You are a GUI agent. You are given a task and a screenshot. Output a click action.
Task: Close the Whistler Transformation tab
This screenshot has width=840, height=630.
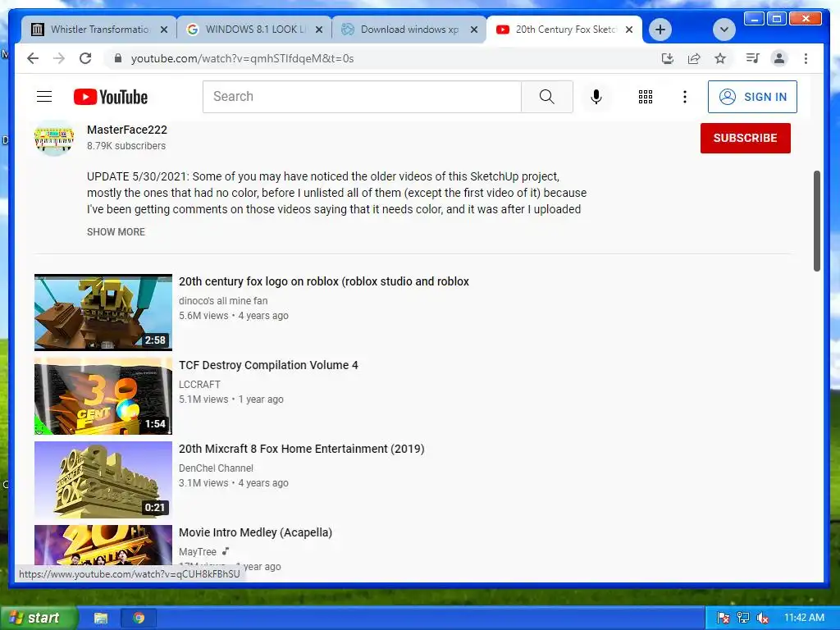164,30
